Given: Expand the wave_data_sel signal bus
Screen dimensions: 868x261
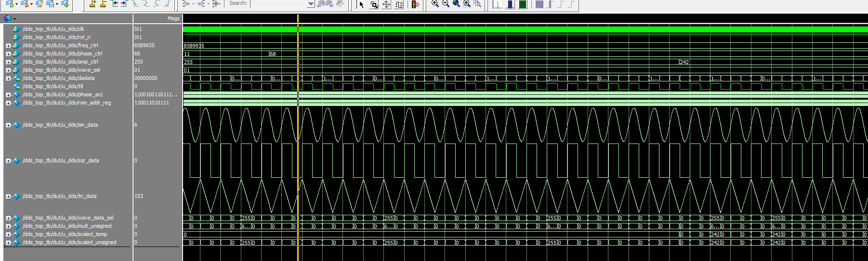Looking at the screenshot, I should coord(8,218).
